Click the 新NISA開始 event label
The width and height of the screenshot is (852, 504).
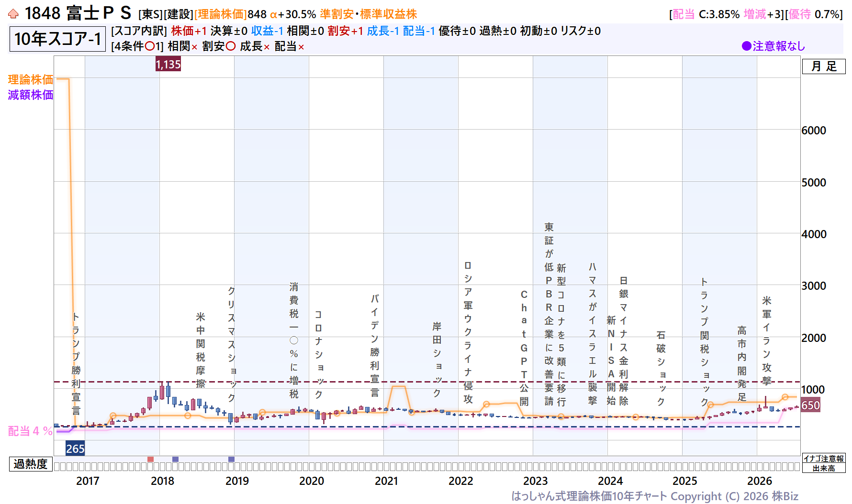(x=611, y=360)
